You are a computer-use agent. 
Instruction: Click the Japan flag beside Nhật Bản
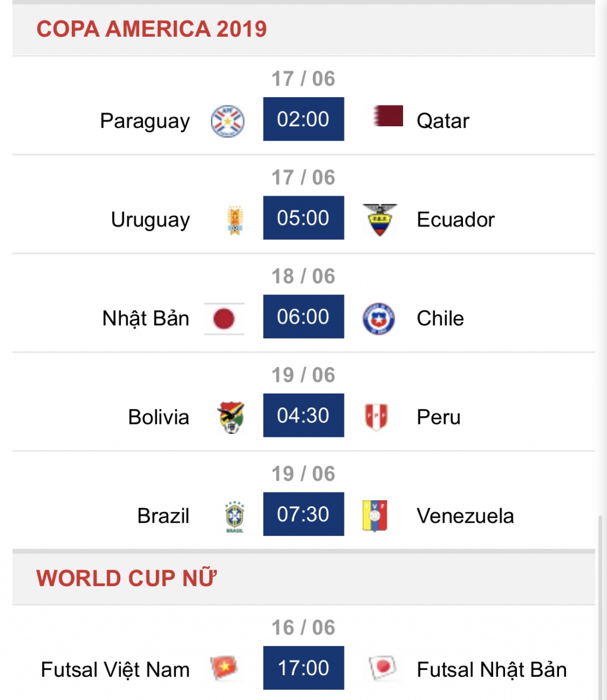(224, 319)
